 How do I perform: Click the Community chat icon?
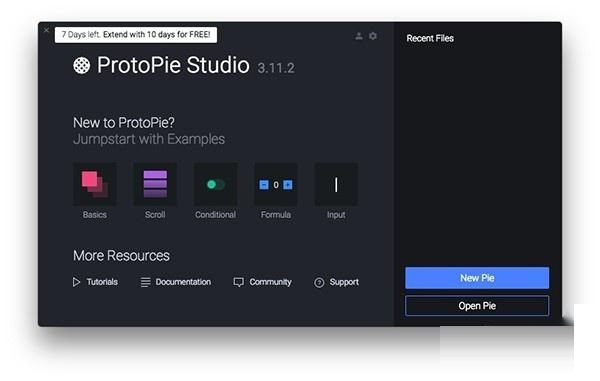(238, 282)
